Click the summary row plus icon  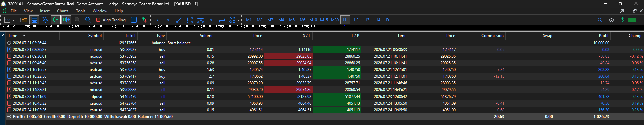(x=9, y=117)
